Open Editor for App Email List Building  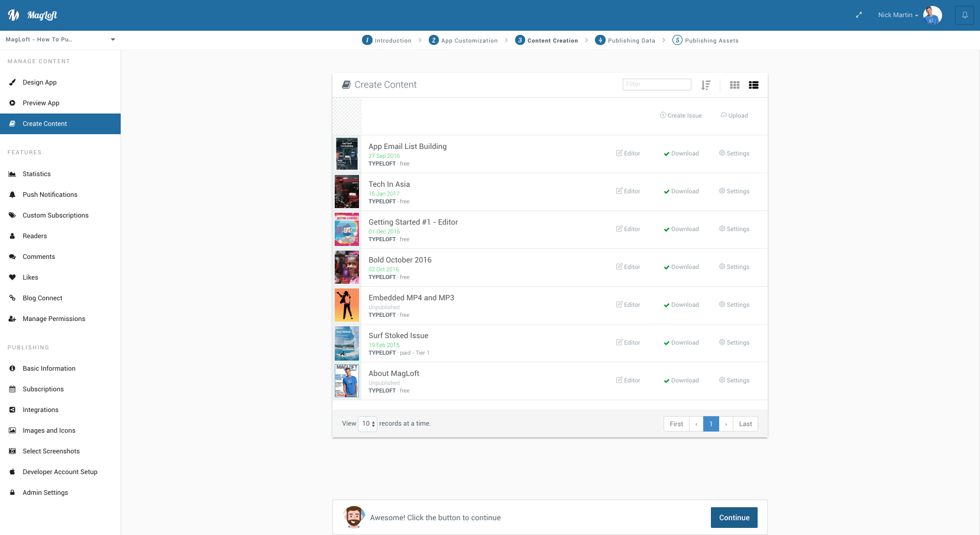point(628,153)
